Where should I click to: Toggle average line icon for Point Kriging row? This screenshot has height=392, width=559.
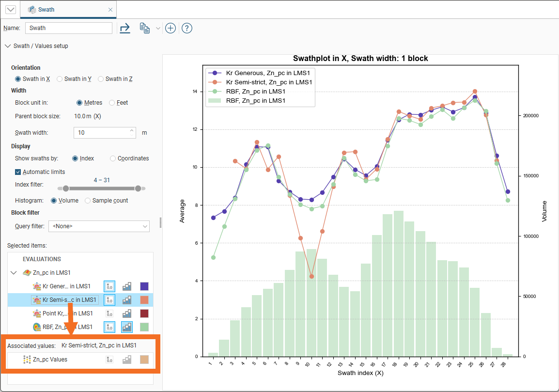click(109, 314)
